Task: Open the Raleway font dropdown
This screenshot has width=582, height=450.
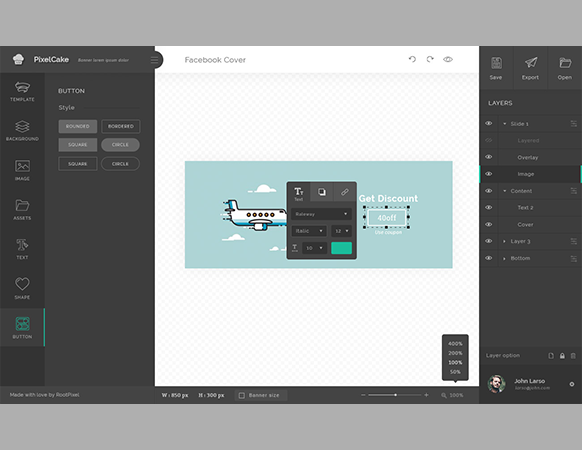Action: [x=321, y=214]
